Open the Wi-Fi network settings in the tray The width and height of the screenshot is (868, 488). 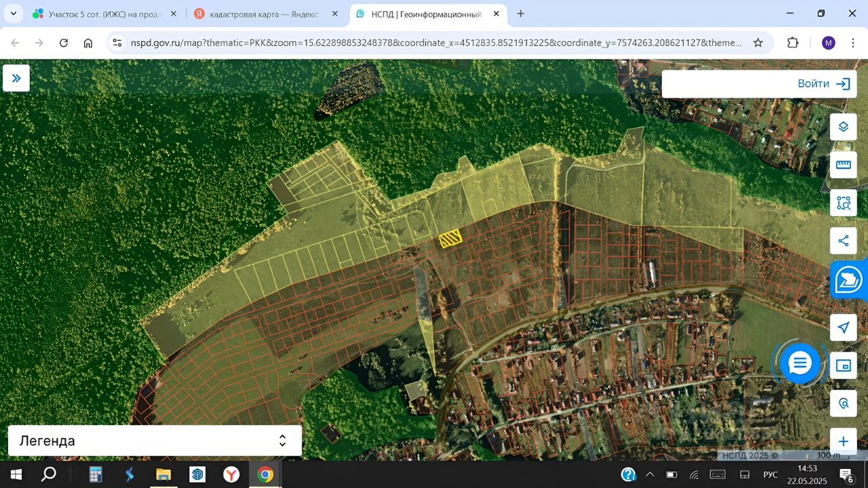(694, 474)
